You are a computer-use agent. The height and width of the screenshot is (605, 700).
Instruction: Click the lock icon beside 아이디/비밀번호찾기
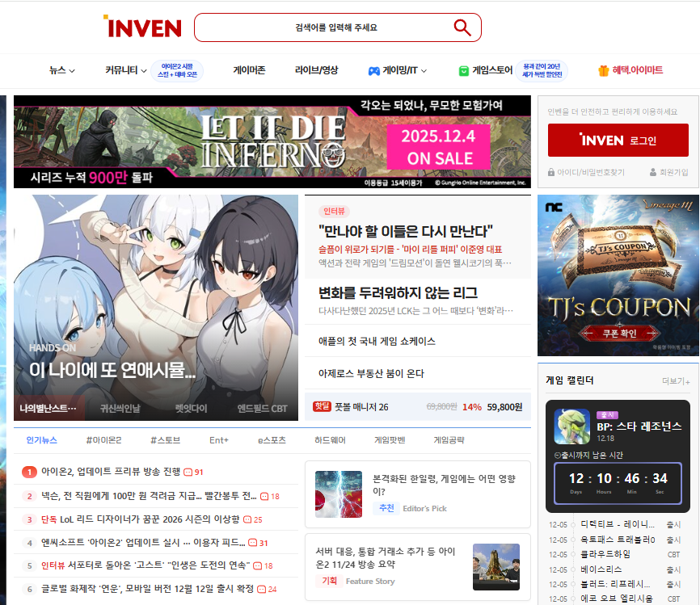tap(551, 172)
